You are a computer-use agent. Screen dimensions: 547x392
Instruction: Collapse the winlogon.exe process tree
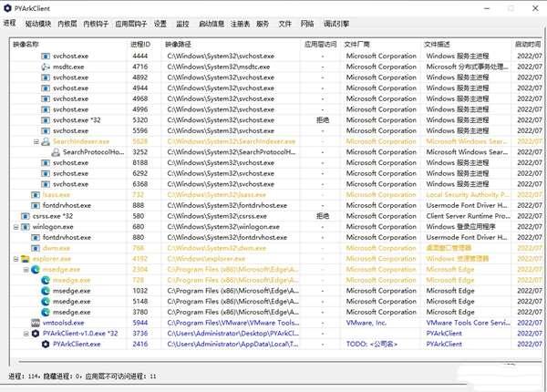click(x=15, y=227)
